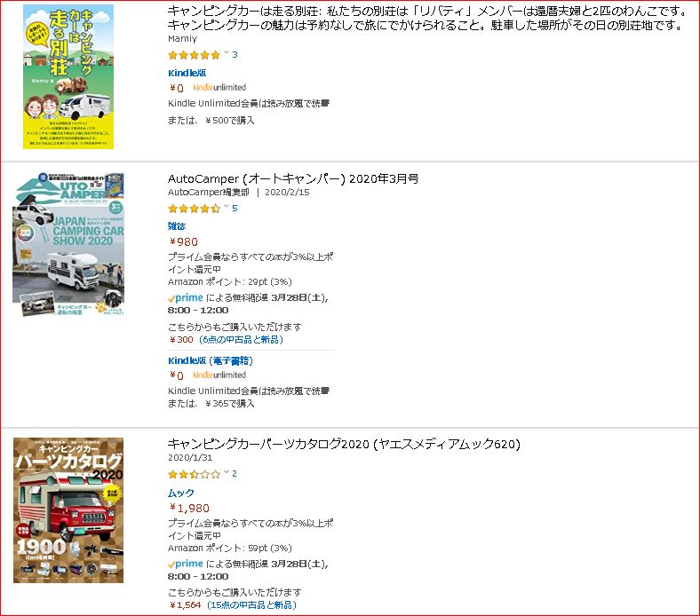Open the AutoCamper 2020年3月号 magazine cover image

tap(68, 244)
